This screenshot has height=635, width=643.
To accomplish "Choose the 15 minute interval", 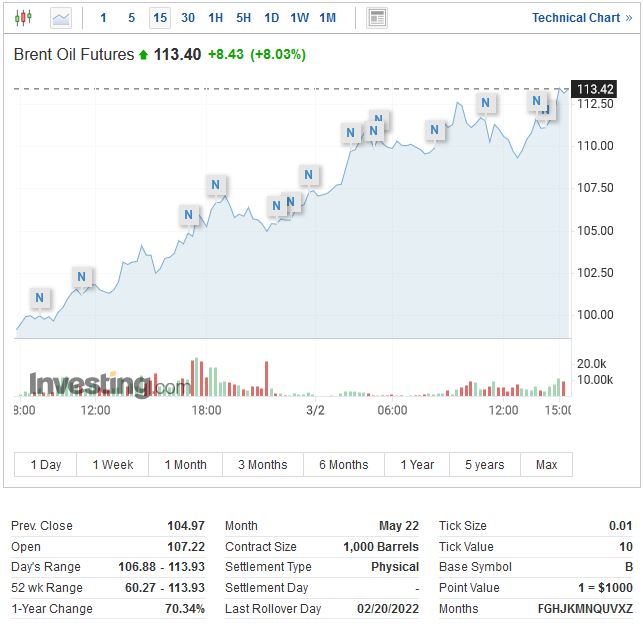I will [x=160, y=18].
